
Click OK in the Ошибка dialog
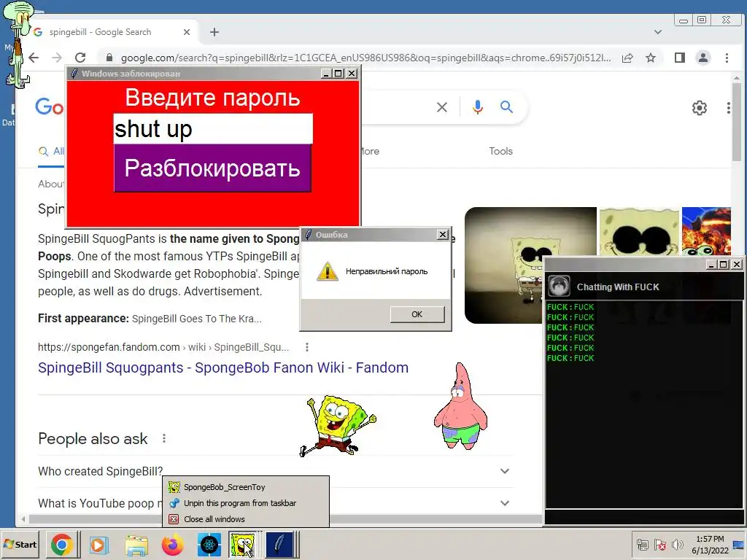[417, 314]
